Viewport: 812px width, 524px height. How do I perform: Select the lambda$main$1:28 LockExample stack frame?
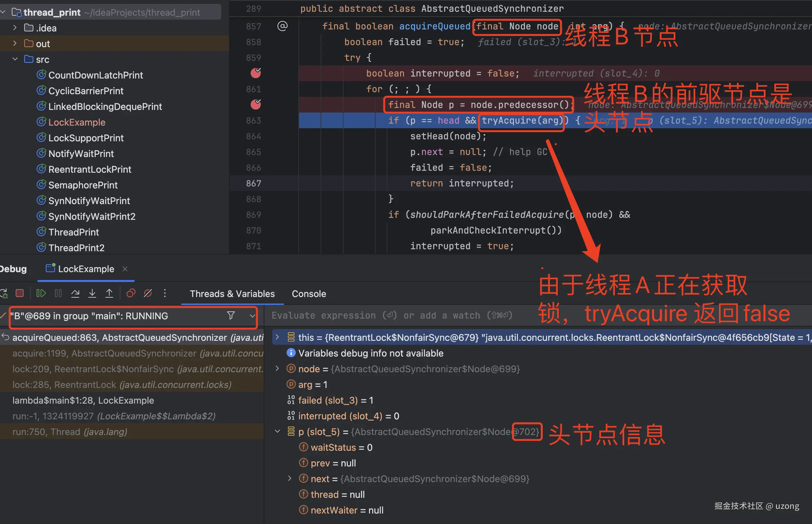83,400
